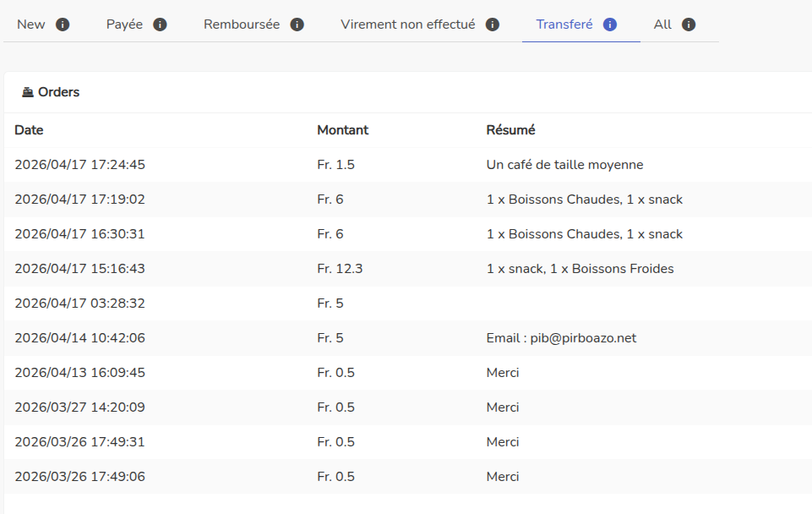Click the Date column header
The width and height of the screenshot is (812, 514).
coord(29,130)
